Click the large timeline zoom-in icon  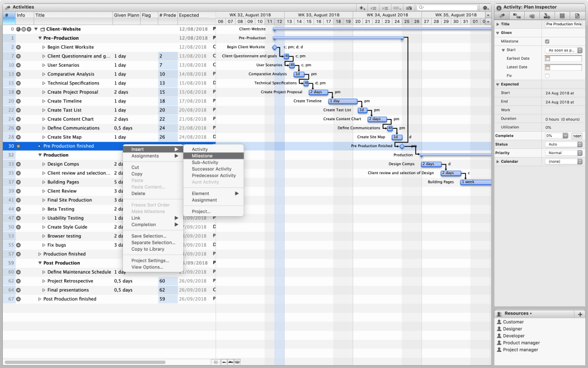coord(231,362)
